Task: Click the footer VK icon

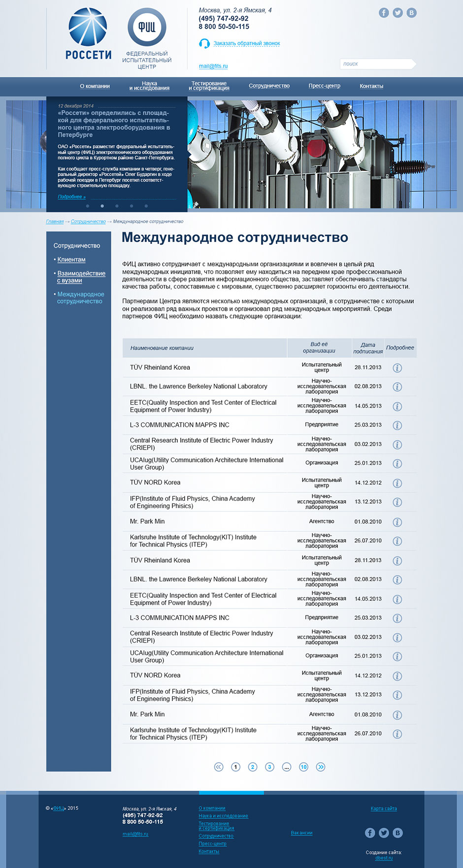Action: (397, 833)
